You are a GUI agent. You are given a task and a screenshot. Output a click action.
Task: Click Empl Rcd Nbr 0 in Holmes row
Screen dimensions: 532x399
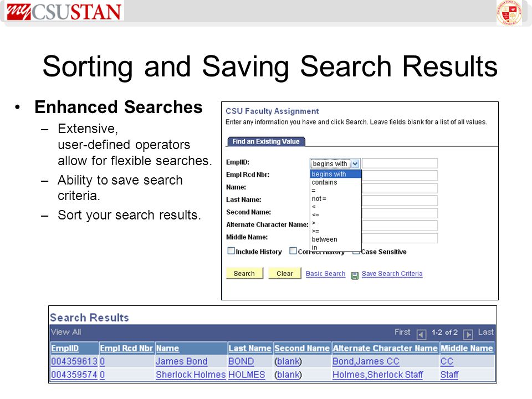click(x=102, y=375)
